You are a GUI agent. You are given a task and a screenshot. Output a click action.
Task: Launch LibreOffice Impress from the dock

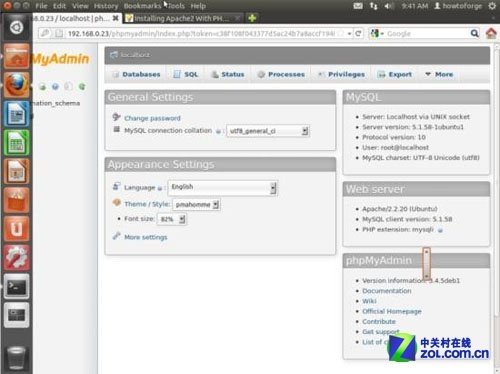[x=16, y=172]
